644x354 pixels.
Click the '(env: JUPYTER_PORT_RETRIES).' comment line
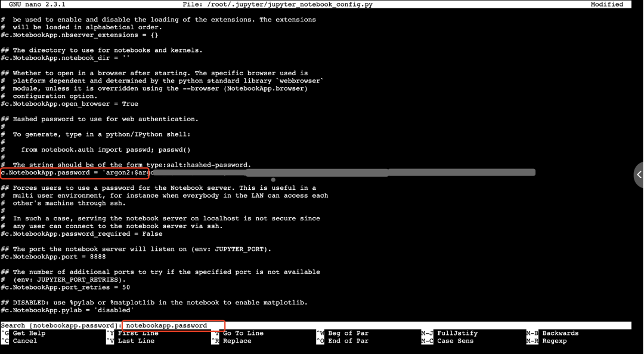[63, 279]
